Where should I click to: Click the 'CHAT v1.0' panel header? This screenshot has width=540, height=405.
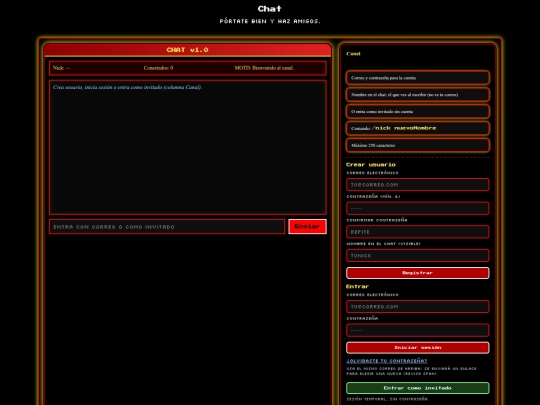187,50
